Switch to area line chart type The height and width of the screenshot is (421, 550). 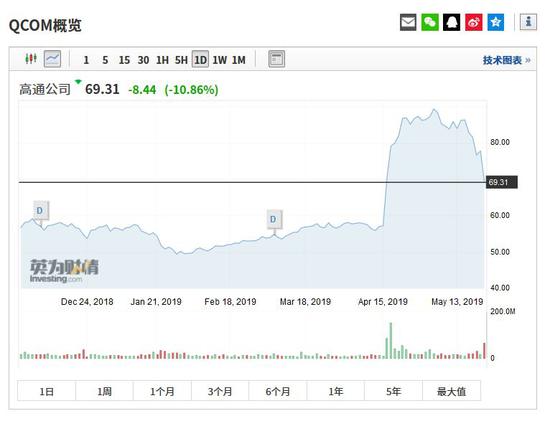pyautogui.click(x=52, y=59)
